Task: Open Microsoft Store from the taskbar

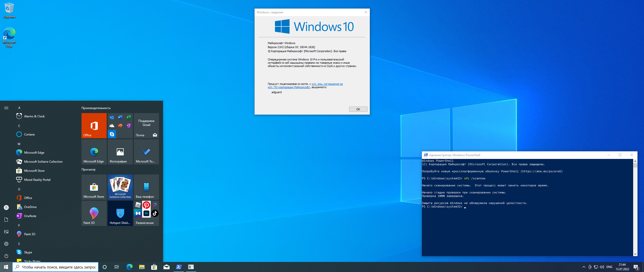Action: (x=154, y=267)
